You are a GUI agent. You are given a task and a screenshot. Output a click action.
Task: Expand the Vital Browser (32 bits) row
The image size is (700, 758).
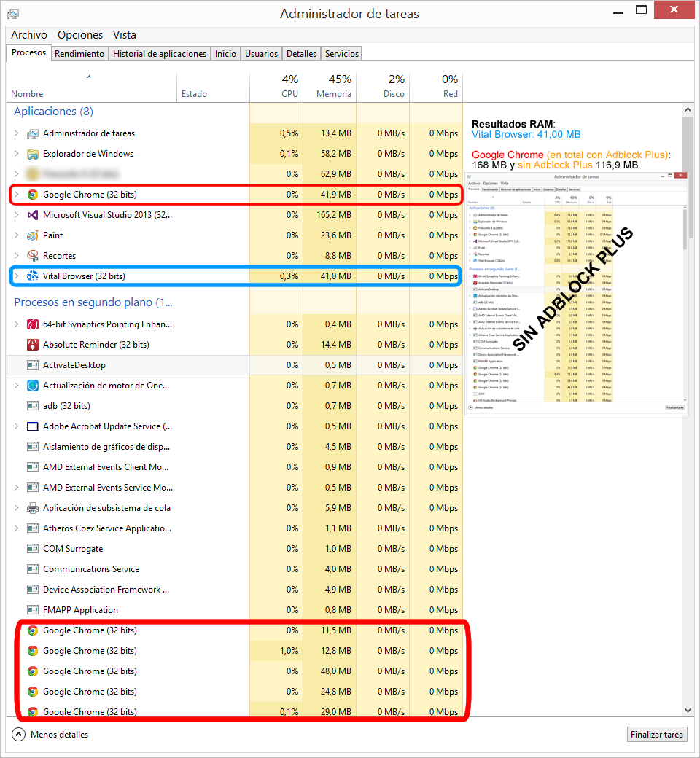click(x=17, y=276)
